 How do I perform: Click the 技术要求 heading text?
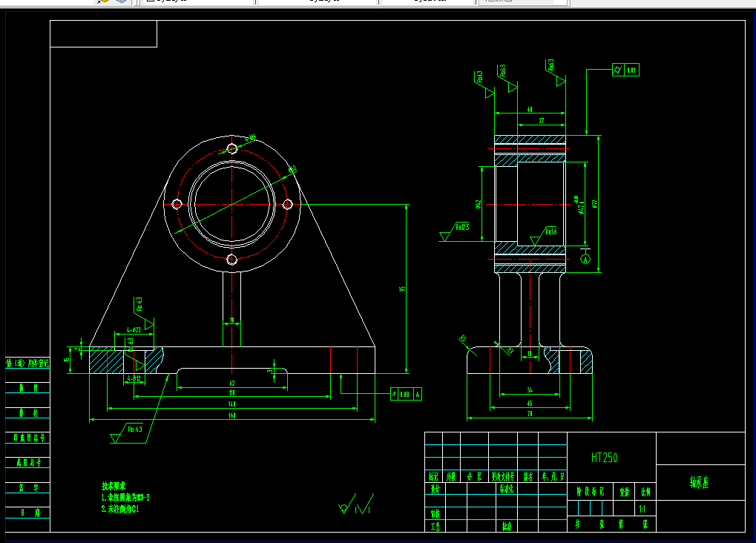point(114,486)
